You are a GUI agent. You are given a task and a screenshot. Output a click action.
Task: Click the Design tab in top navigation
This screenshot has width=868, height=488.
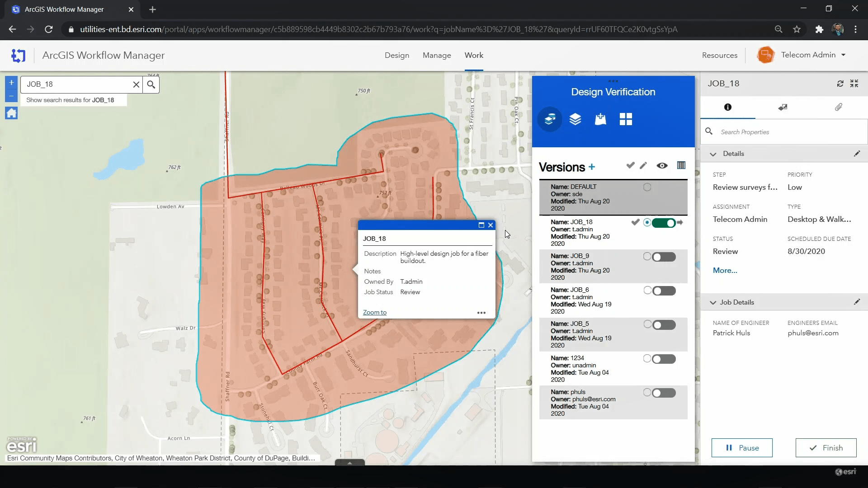point(396,55)
